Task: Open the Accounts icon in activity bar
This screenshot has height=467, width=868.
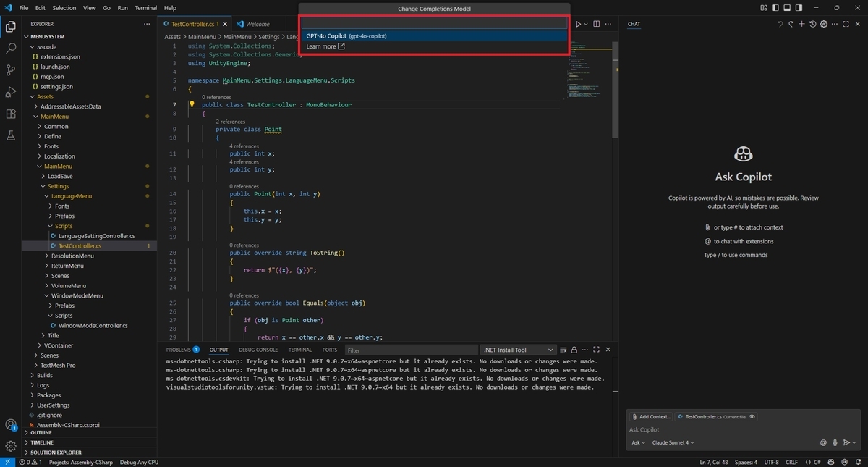Action: click(11, 425)
